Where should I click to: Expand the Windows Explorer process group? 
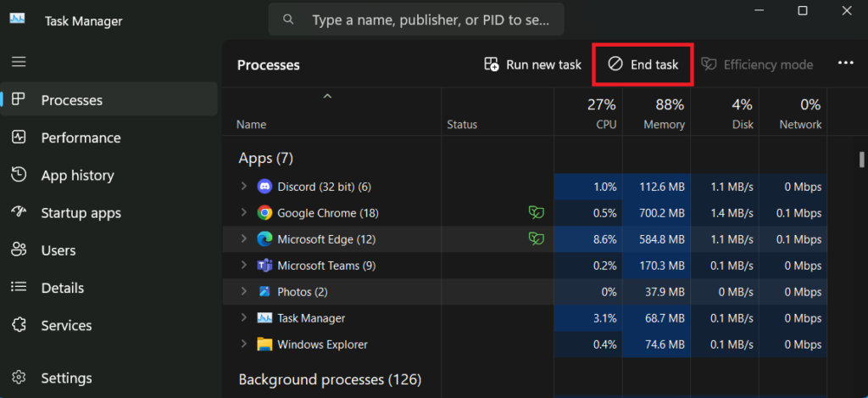coord(243,344)
